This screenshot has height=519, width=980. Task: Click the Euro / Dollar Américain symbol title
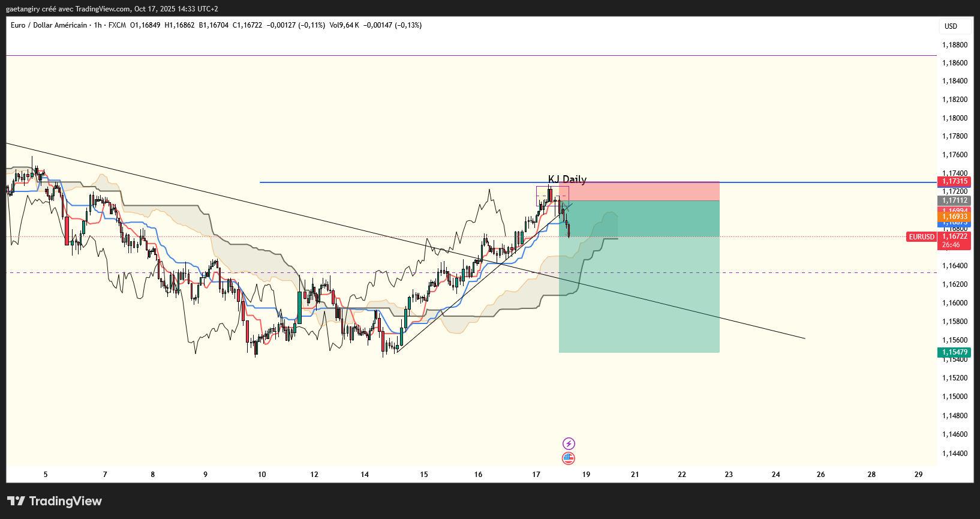(x=49, y=25)
